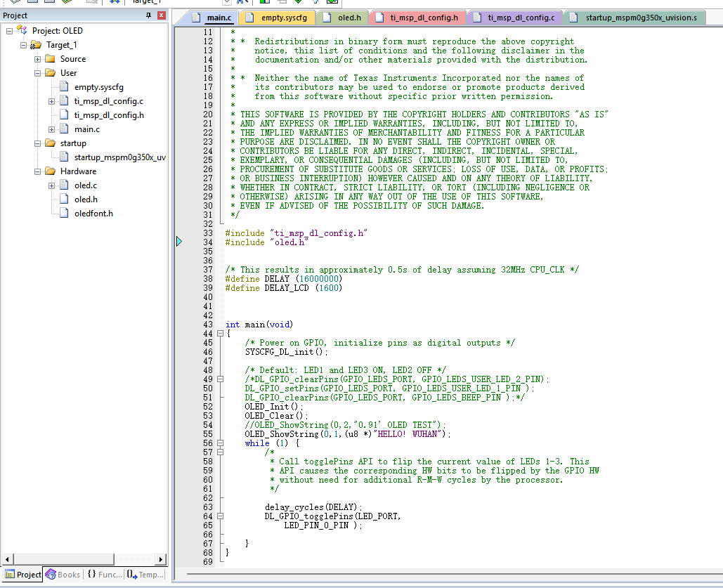Select oledfont.h in the project tree
723x588 pixels.
point(93,214)
